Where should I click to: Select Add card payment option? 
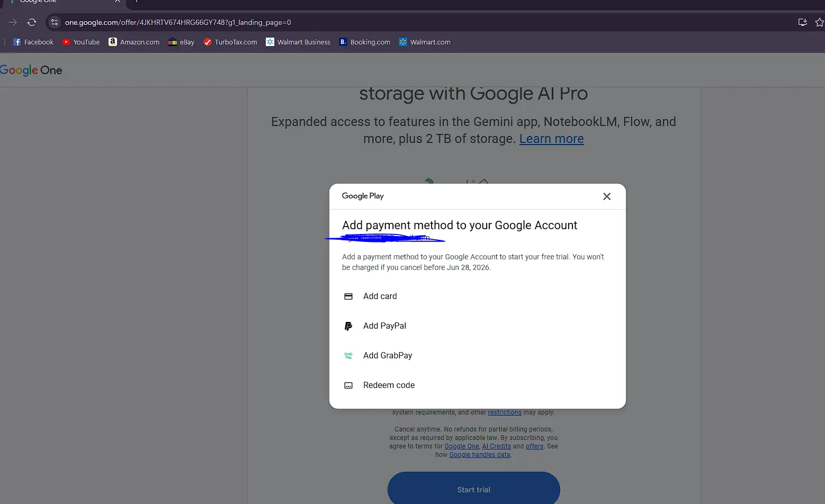pyautogui.click(x=477, y=296)
